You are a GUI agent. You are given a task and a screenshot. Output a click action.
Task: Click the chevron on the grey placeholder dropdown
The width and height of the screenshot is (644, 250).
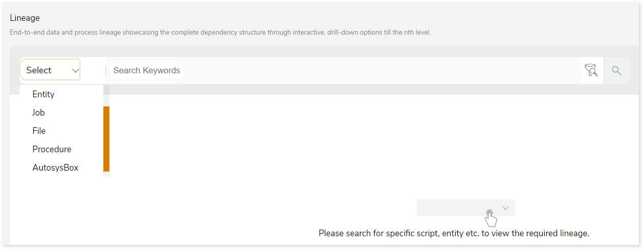(x=506, y=208)
